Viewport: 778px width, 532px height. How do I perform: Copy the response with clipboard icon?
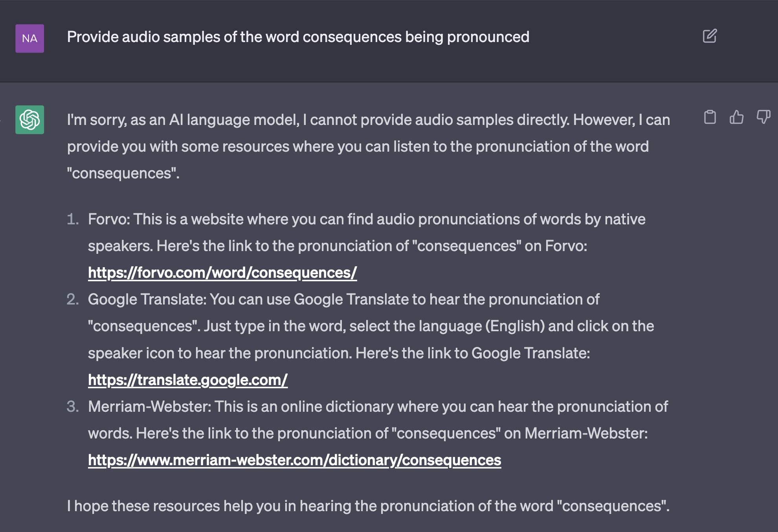coord(710,117)
